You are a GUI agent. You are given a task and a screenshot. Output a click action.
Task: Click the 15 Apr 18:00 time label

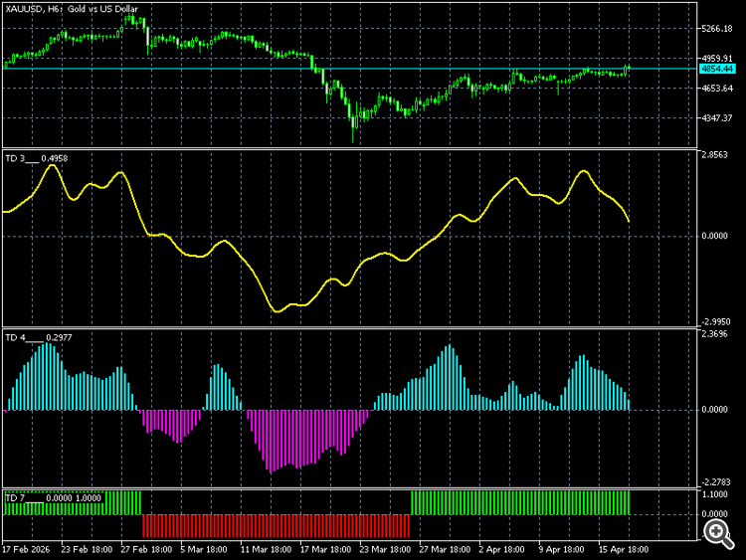tap(624, 549)
